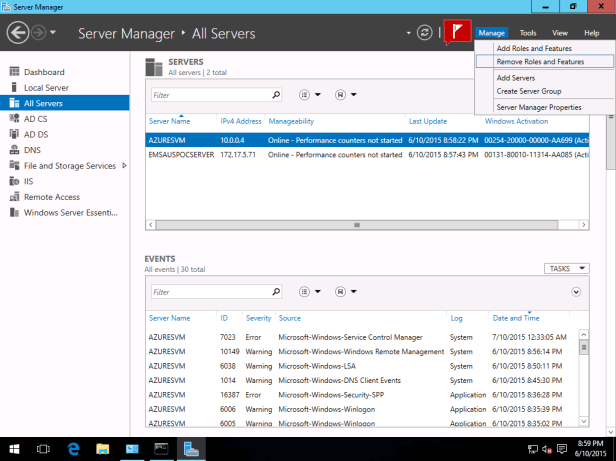Open AD DS in the navigation pane
Screen dimensions: 616x461
pyautogui.click(x=36, y=134)
